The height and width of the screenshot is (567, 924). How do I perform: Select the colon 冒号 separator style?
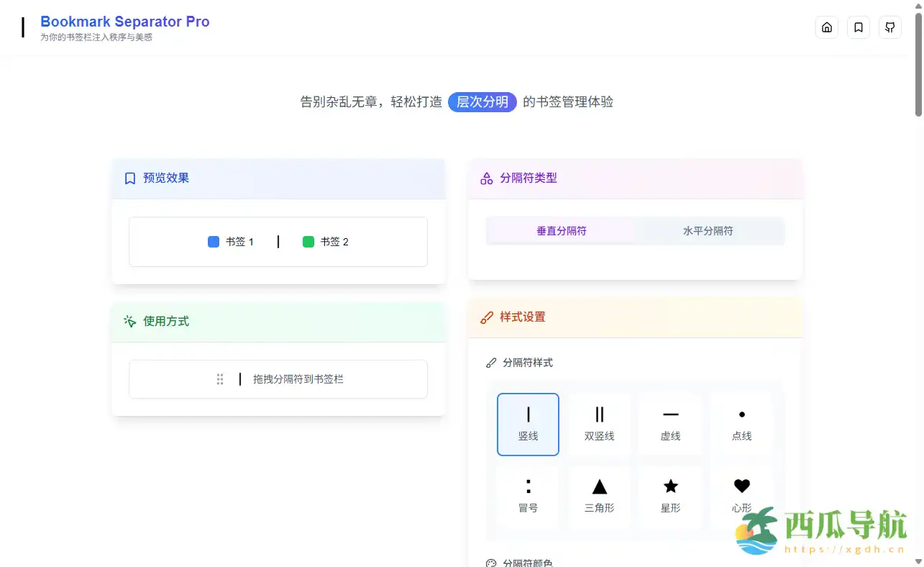528,496
